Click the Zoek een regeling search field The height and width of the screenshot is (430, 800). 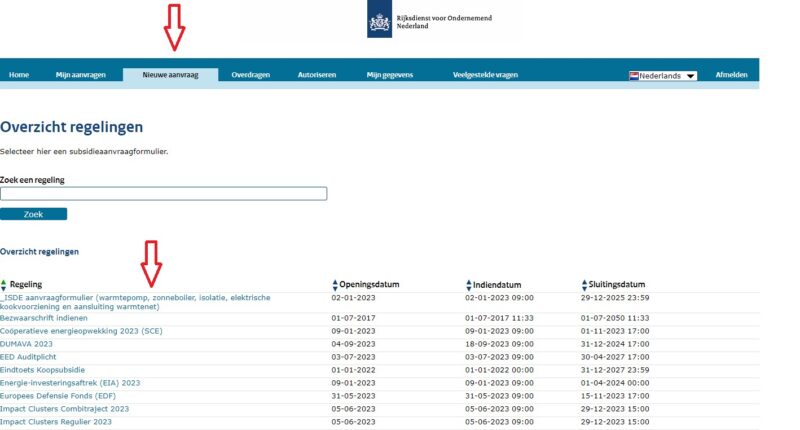[x=164, y=194]
